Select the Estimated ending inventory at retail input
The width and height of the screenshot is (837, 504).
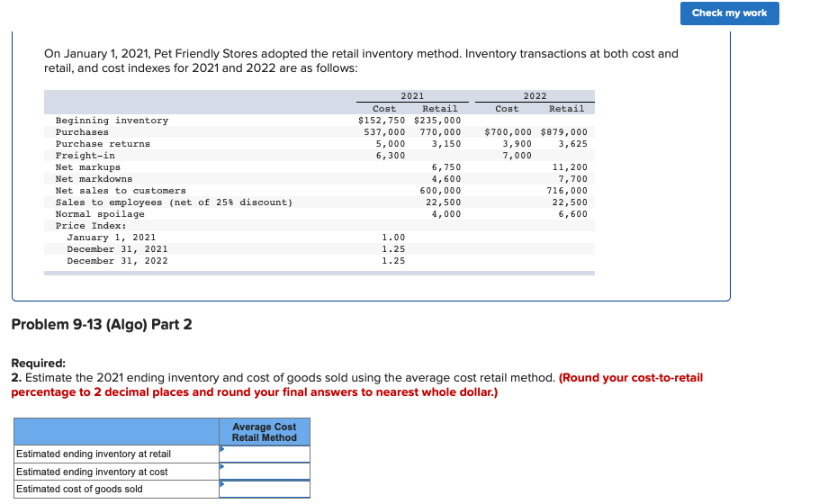(x=265, y=454)
